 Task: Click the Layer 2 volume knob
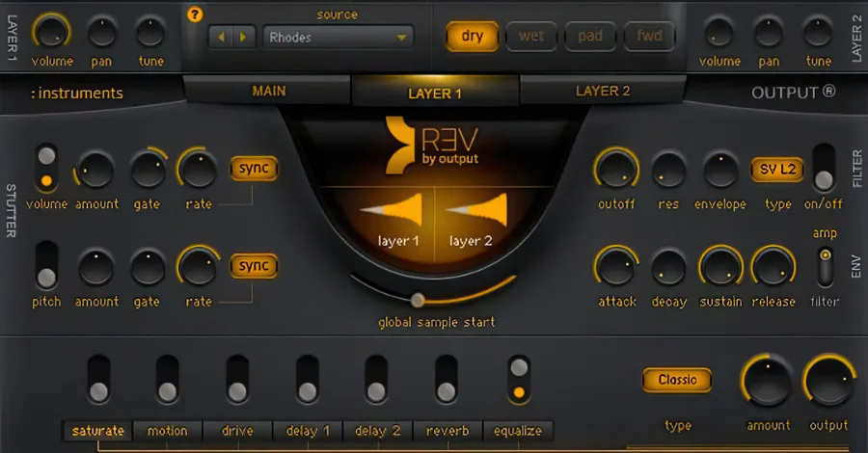(x=719, y=33)
